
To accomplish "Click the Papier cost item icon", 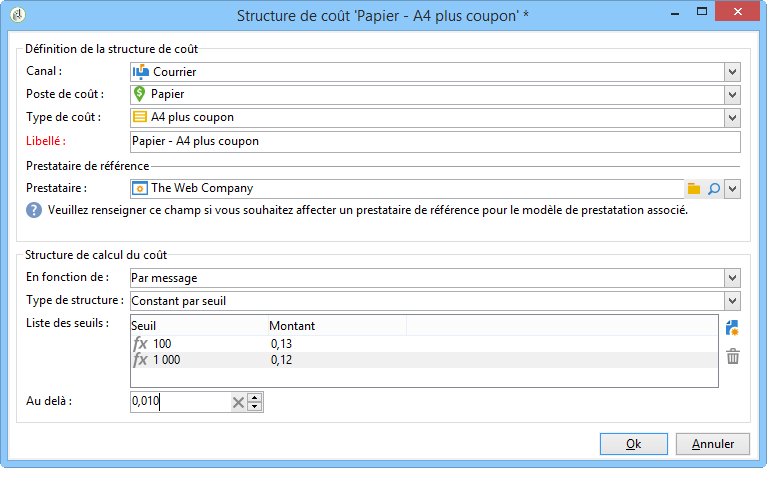I will pyautogui.click(x=140, y=94).
